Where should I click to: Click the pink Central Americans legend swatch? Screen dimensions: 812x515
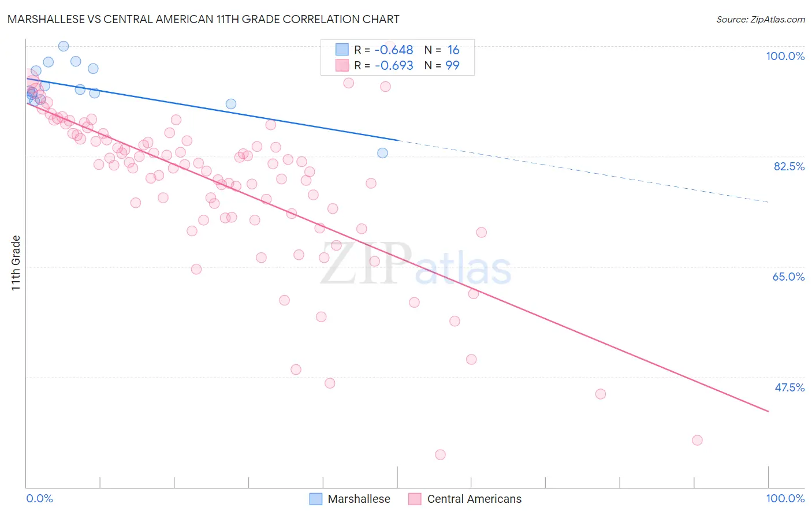point(415,499)
